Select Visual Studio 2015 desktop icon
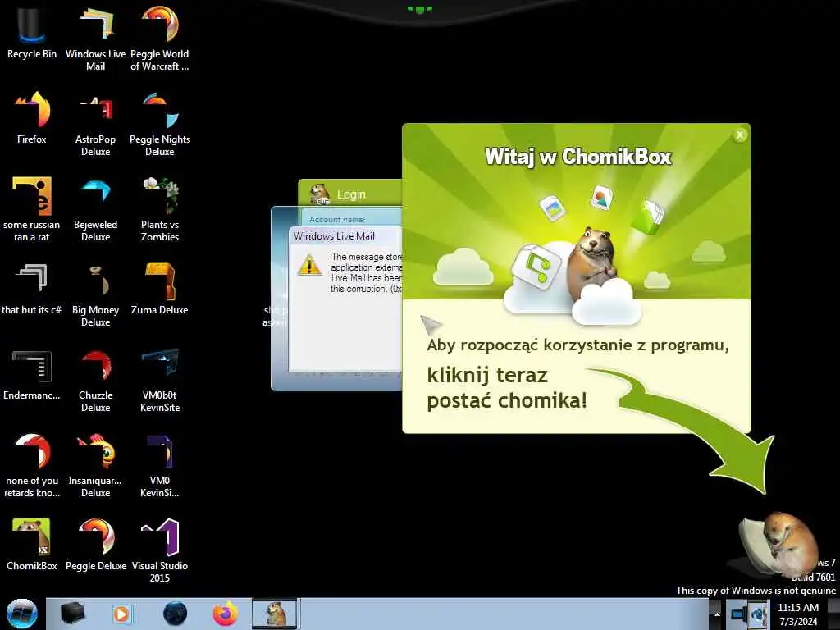Screen dimensions: 840x630 160,550
